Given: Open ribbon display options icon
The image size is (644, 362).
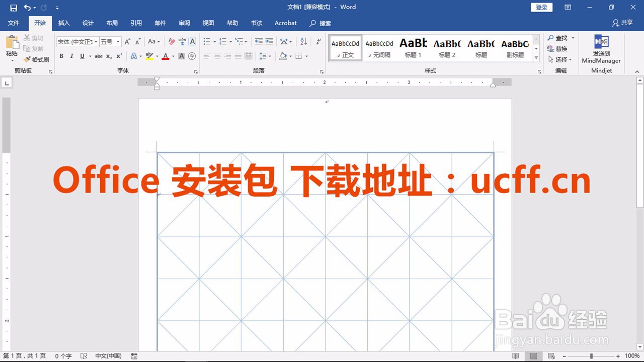Looking at the screenshot, I should click(x=568, y=8).
